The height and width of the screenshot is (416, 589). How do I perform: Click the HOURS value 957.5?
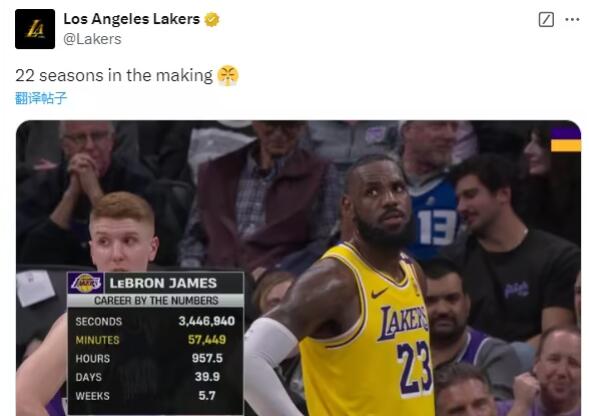click(x=207, y=358)
